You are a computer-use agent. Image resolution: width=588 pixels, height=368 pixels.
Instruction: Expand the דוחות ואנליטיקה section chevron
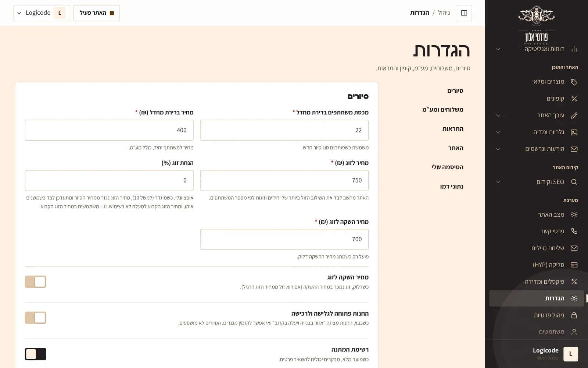click(498, 49)
